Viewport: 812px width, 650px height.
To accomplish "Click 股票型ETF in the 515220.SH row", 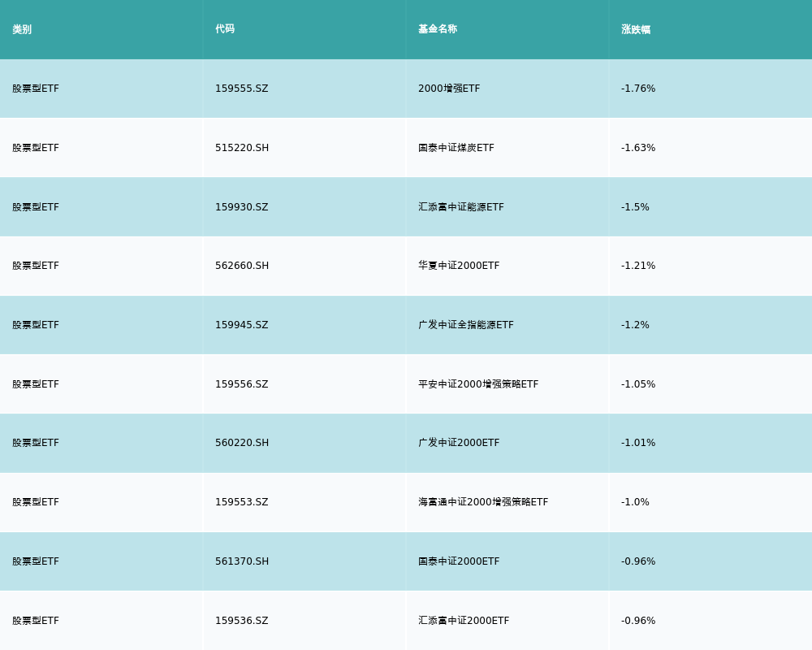I will 36,148.
